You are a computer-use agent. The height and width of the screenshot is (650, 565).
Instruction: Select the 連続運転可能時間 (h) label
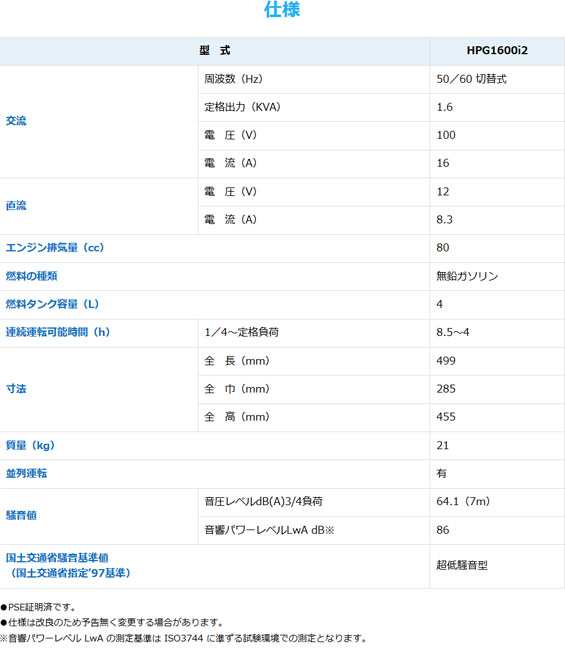pos(58,332)
